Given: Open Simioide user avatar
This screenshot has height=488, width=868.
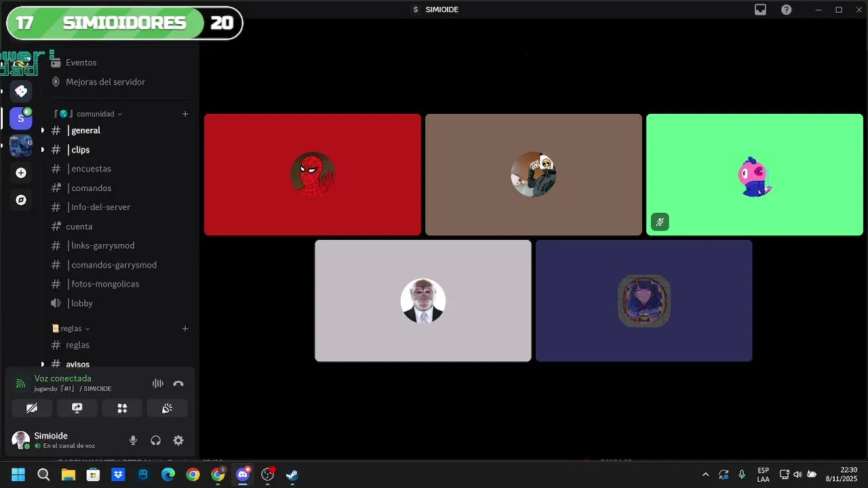Looking at the screenshot, I should click(x=21, y=440).
